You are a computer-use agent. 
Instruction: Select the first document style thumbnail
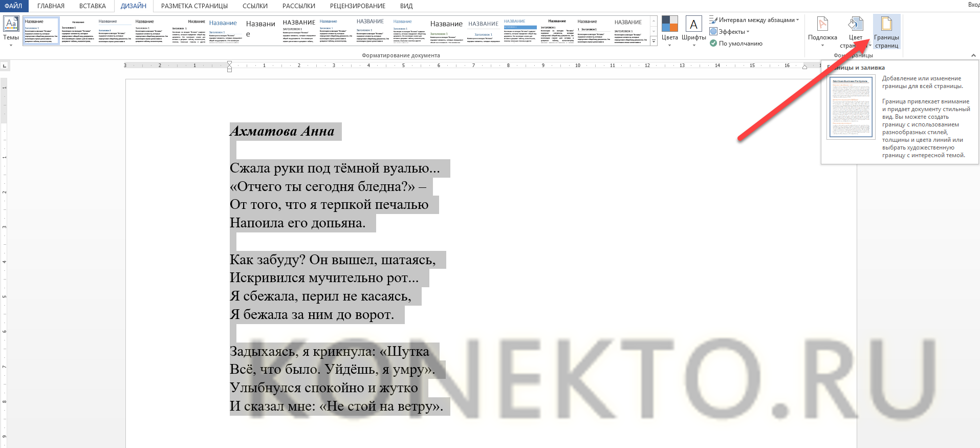click(x=41, y=31)
